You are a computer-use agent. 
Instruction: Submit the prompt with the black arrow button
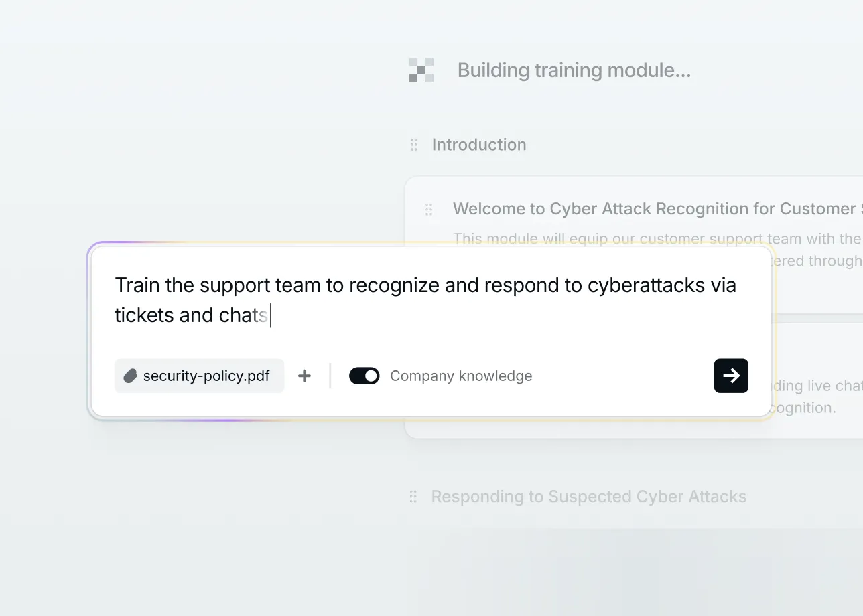tap(731, 376)
